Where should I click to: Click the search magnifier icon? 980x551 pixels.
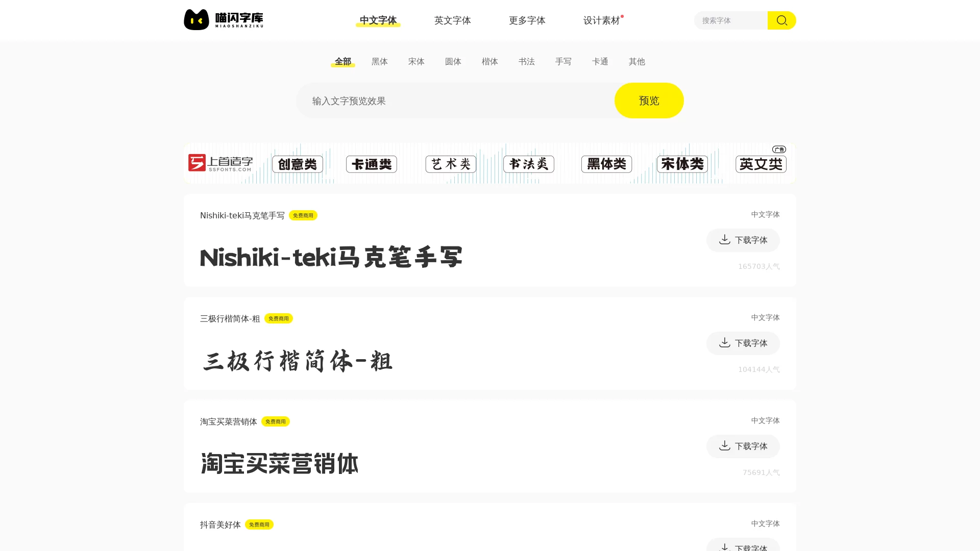[781, 20]
